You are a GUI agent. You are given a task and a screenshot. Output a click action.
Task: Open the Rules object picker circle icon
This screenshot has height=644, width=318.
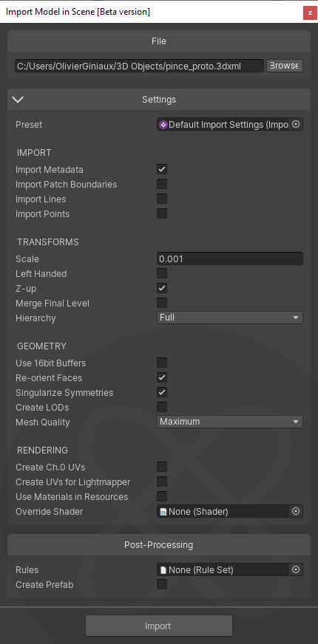295,569
